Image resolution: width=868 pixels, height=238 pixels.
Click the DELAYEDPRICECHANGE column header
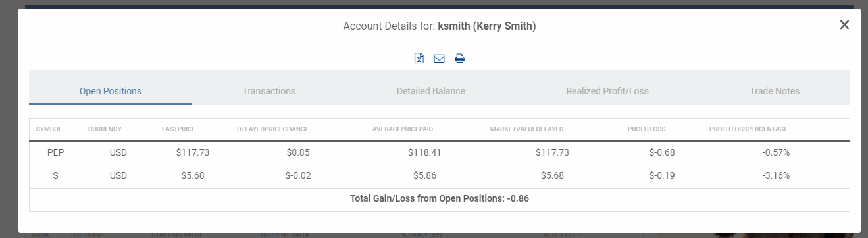click(x=272, y=129)
